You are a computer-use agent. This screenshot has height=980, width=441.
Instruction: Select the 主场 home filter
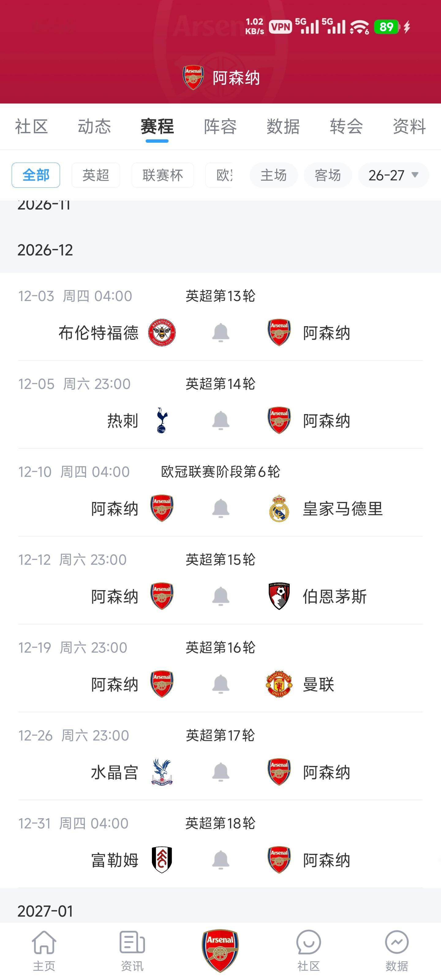tap(273, 175)
